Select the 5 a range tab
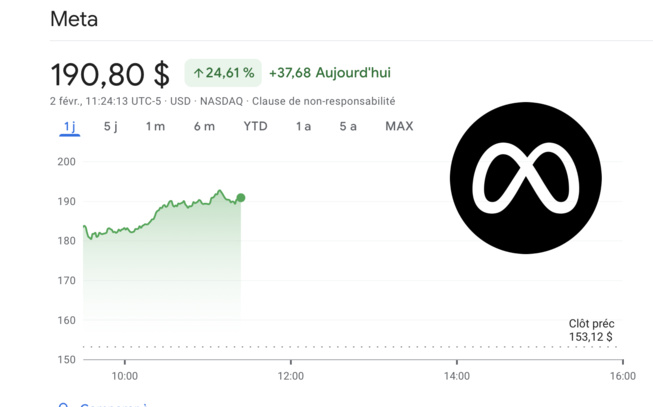The width and height of the screenshot is (653, 407). coord(347,126)
